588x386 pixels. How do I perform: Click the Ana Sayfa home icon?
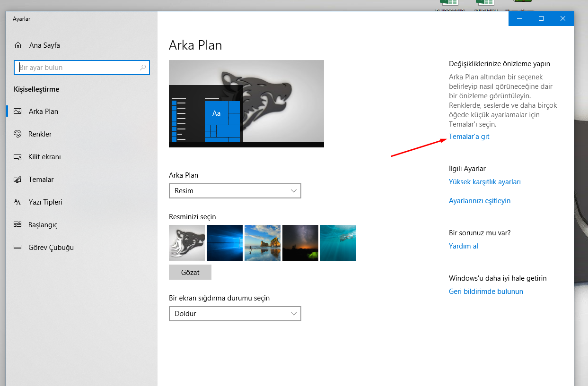coord(18,45)
